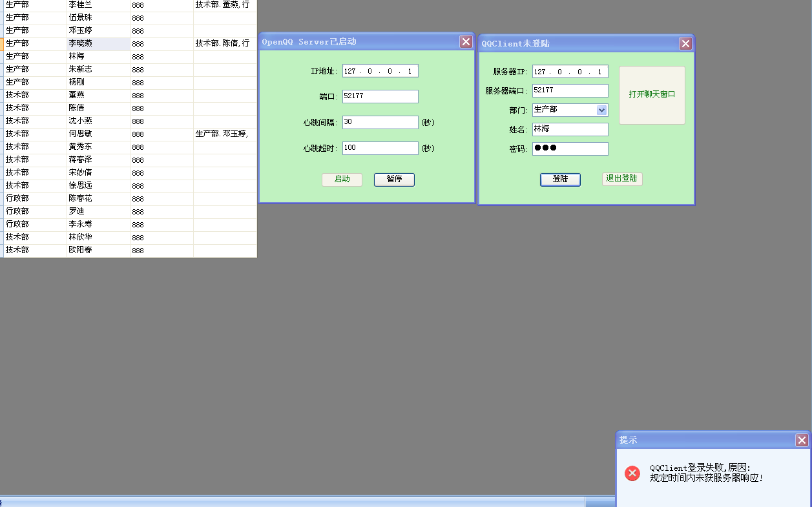Close the 提示 notification dialog
Viewport: 812px width, 507px height.
(x=801, y=440)
